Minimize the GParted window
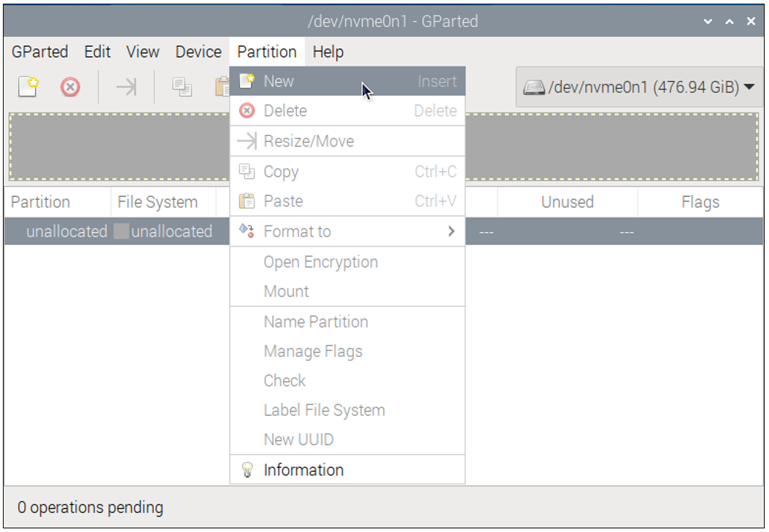The height and width of the screenshot is (532, 769). (708, 21)
